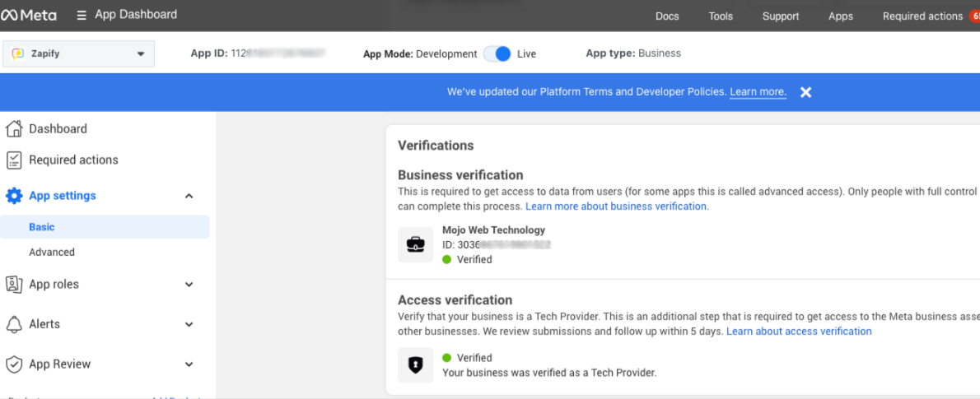Click the business briefcase icon for Mojo Web Technology
Screen dimensions: 980x399
pos(415,245)
